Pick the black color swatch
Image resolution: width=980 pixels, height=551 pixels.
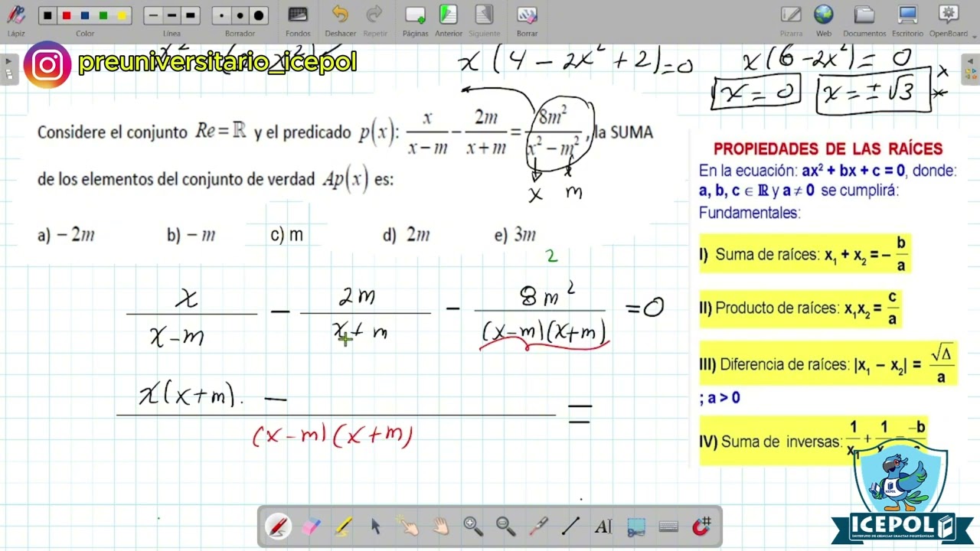point(48,16)
